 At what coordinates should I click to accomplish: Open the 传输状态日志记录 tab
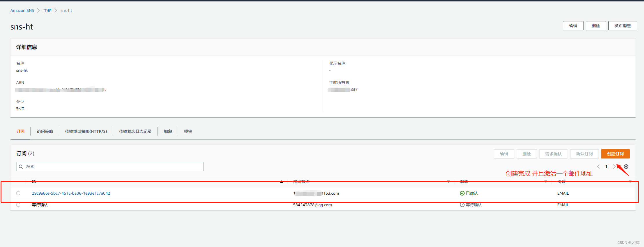135,131
